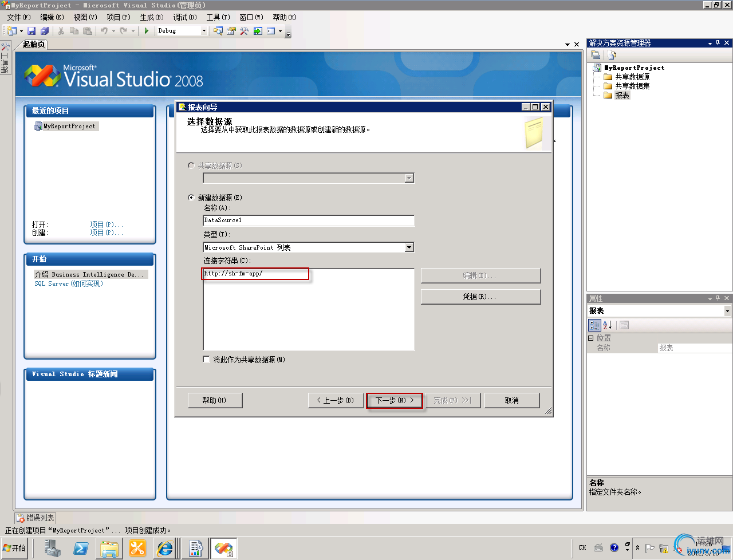Screen dimensions: 733x560
Task: Collapse the 位置 category in Properties
Action: pyautogui.click(x=591, y=338)
